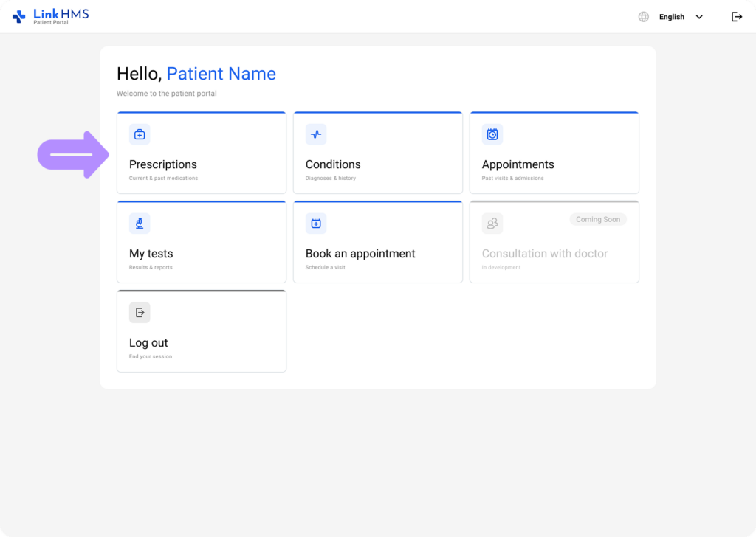
Task: Click 'Welcome to the patient portal' text
Action: click(x=166, y=94)
